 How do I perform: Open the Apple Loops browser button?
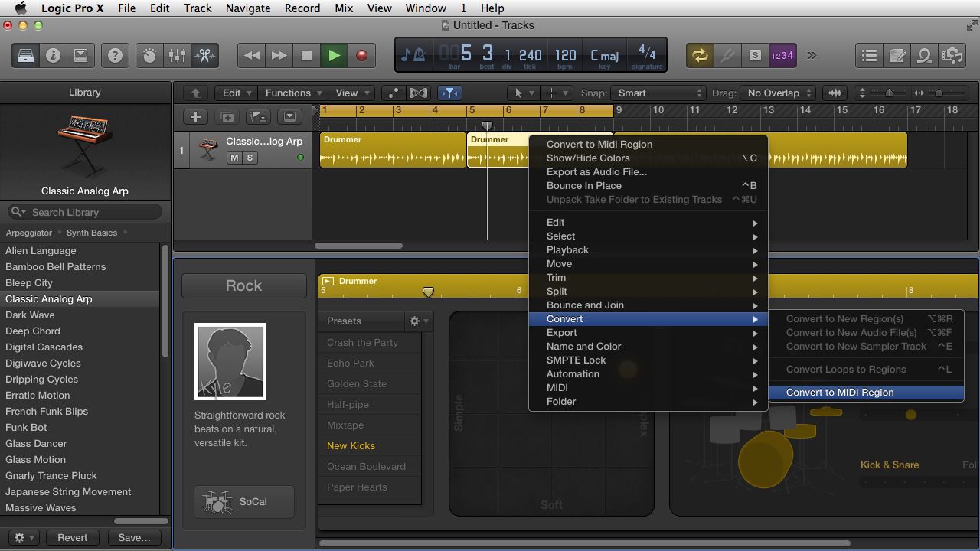[x=924, y=55]
